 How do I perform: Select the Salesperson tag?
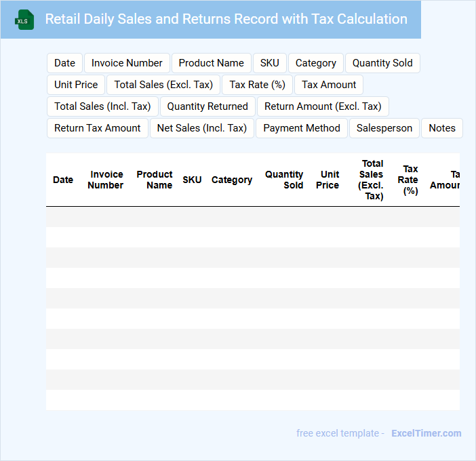384,128
